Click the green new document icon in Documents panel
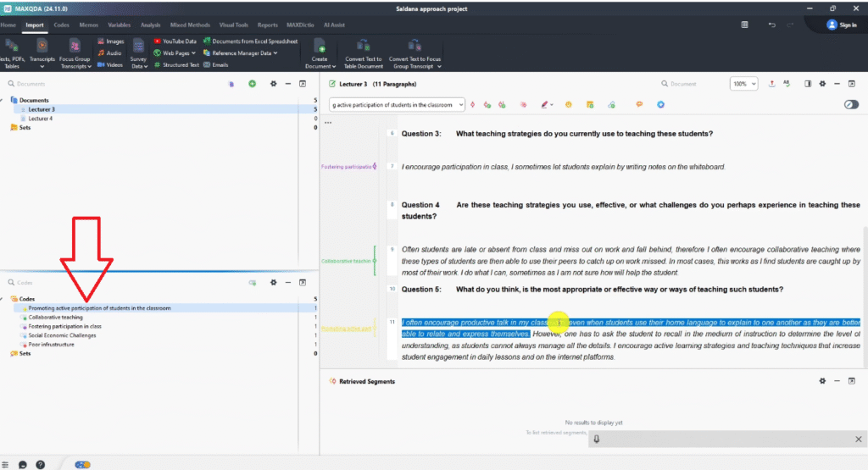868x470 pixels. pos(252,84)
